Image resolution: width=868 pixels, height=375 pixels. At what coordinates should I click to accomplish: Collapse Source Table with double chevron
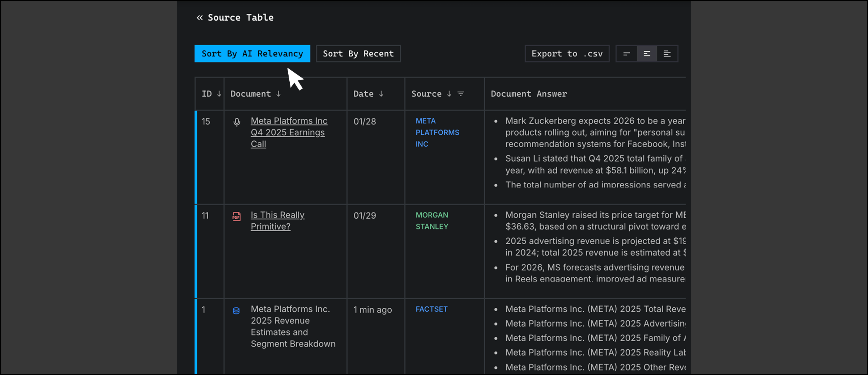200,18
